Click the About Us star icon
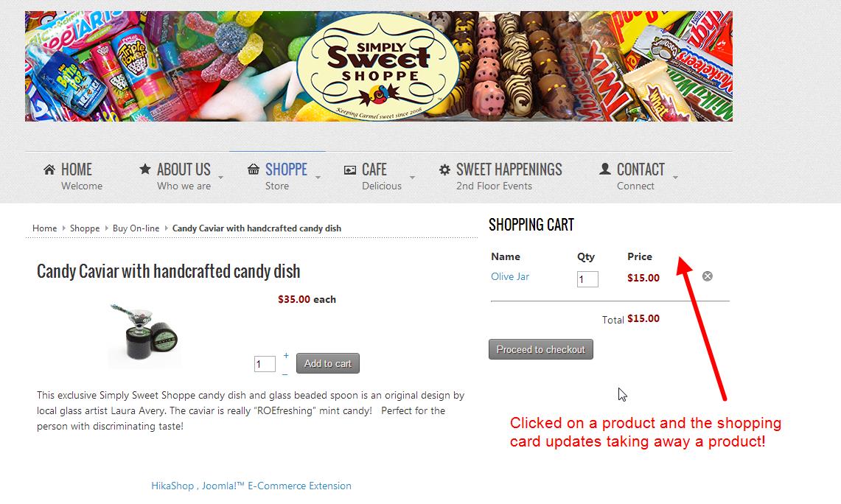The width and height of the screenshot is (841, 504). 145,169
